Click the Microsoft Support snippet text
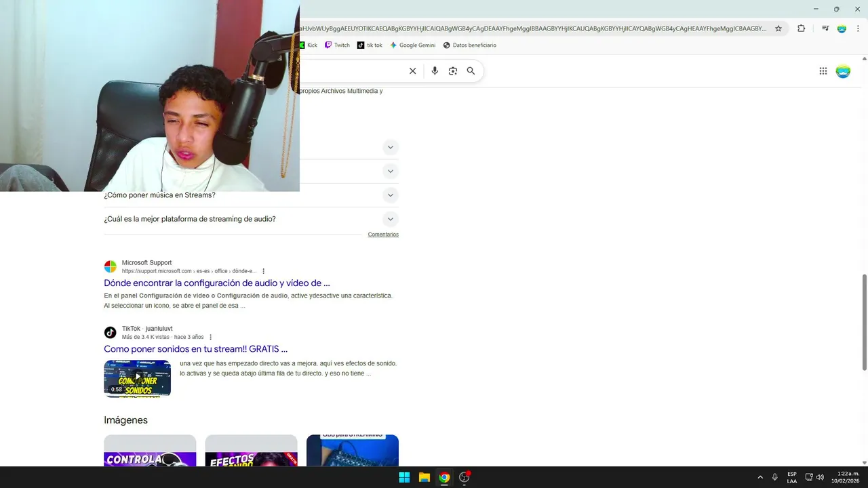 click(248, 300)
